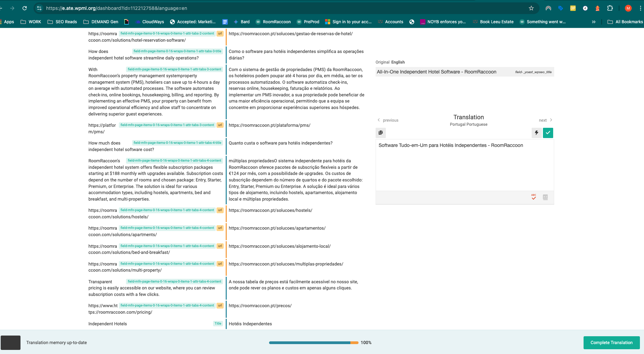
Task: Click the attr-tabs-3-title field tag
Action: (x=177, y=51)
